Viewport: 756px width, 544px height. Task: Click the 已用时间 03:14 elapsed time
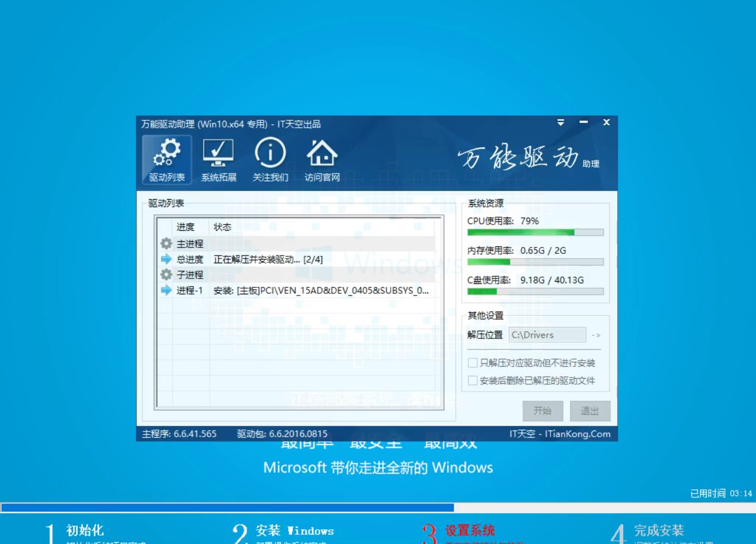[x=721, y=493]
